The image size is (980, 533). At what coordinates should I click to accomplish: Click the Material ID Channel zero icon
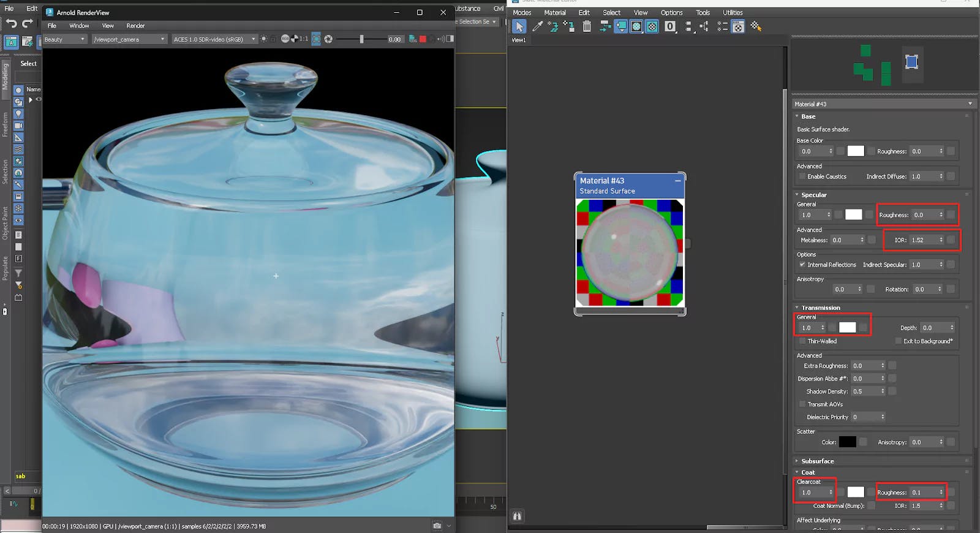pyautogui.click(x=670, y=26)
